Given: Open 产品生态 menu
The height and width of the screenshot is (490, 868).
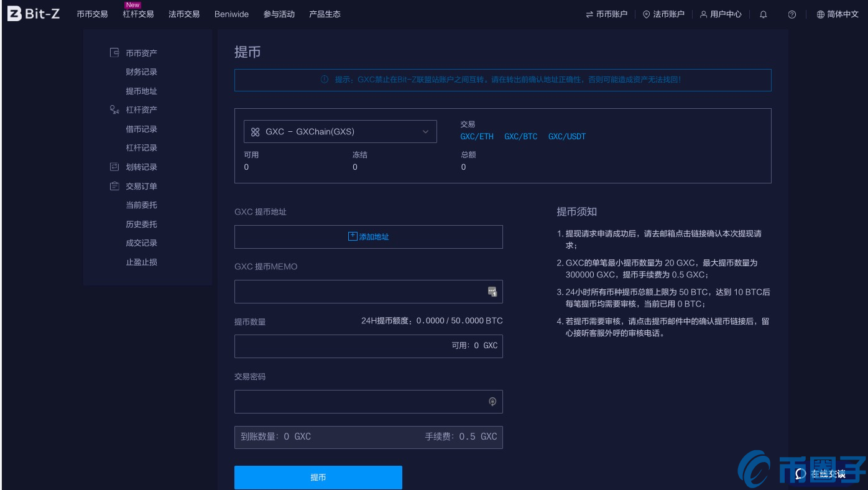Looking at the screenshot, I should (x=325, y=14).
